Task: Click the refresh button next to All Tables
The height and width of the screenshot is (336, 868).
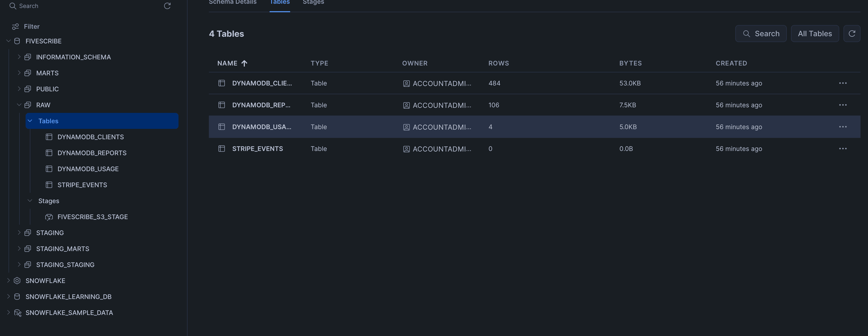Action: click(851, 34)
